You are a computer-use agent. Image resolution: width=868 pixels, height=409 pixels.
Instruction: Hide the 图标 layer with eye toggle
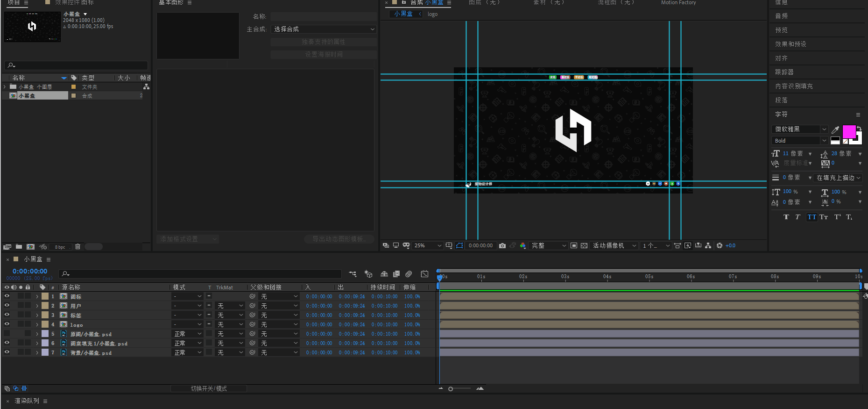tap(7, 296)
